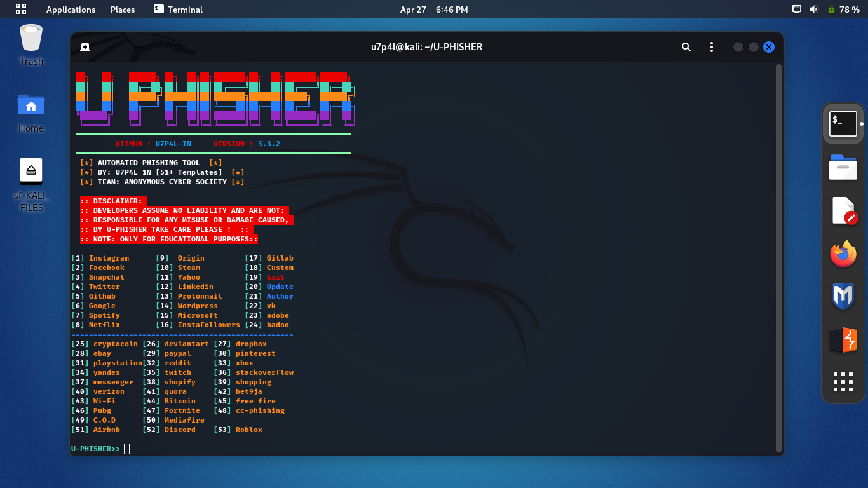Click the Microsoft option text

coord(198,315)
